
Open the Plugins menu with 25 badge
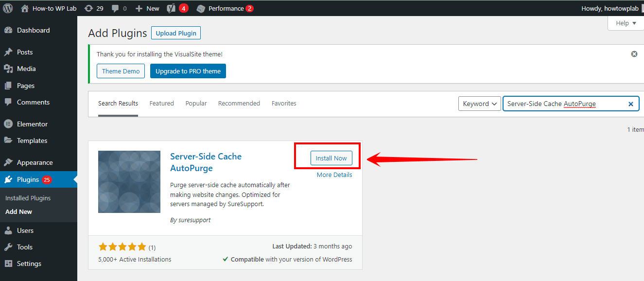coord(38,179)
